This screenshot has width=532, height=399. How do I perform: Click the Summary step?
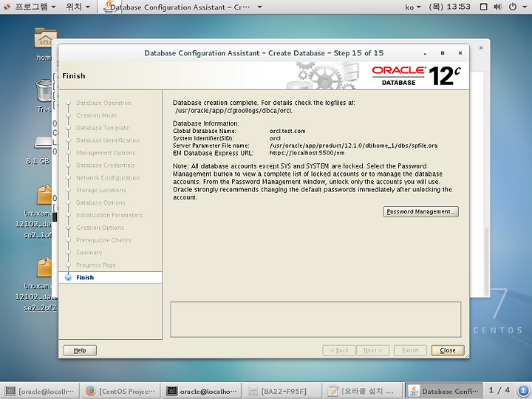[89, 253]
